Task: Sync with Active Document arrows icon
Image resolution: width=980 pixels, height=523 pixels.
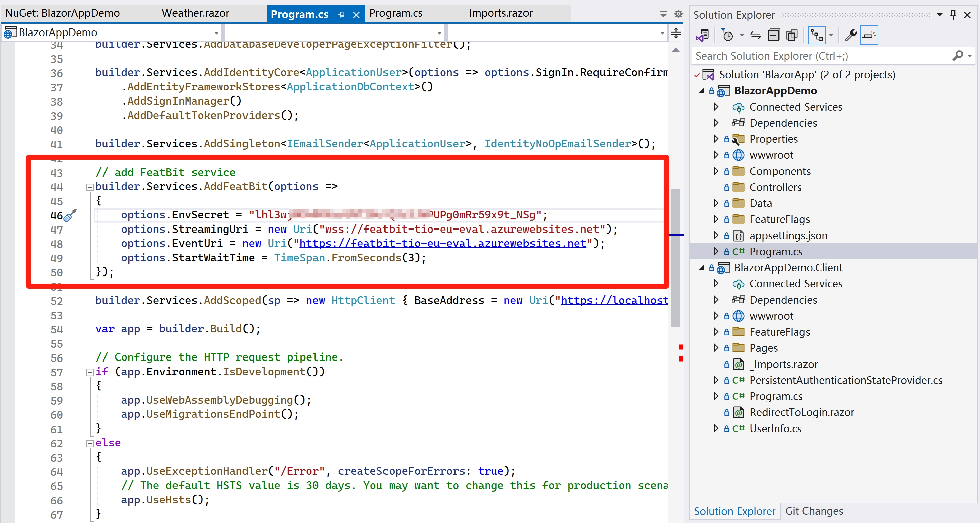Action: coord(756,36)
